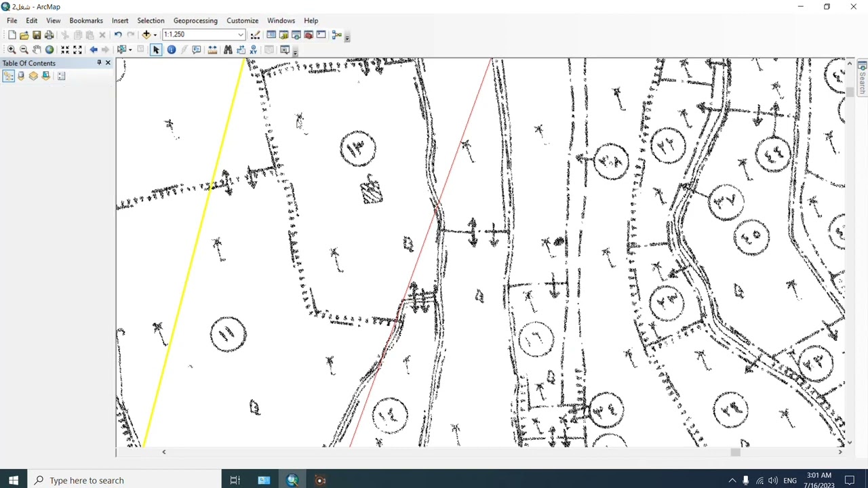Open the Geoprocessing menu
This screenshot has width=868, height=488.
tap(195, 20)
